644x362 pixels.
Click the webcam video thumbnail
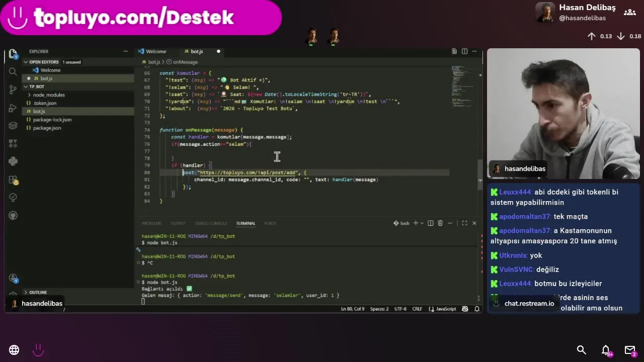pyautogui.click(x=563, y=114)
